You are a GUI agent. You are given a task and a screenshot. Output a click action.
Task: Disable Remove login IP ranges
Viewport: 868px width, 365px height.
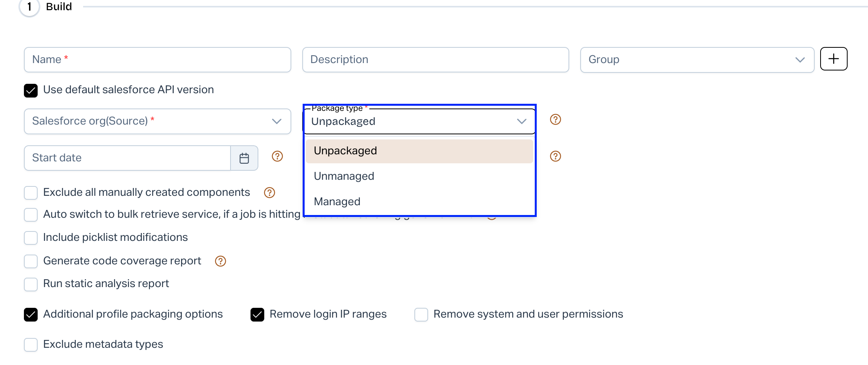point(257,314)
